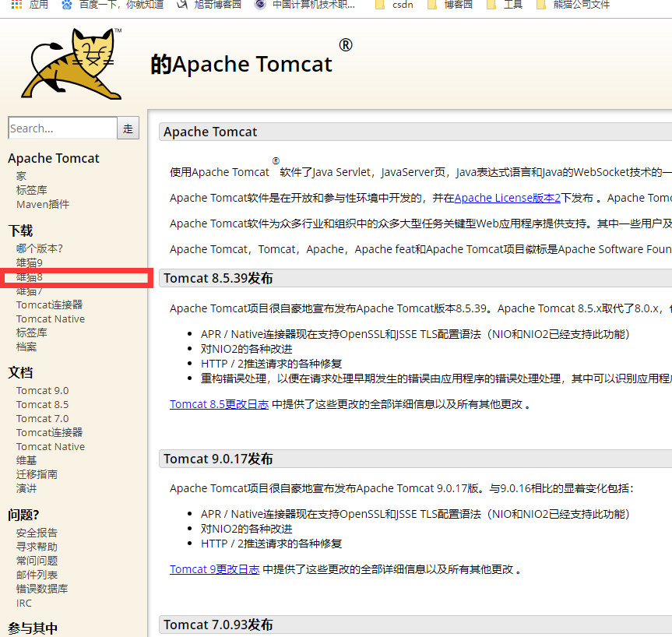
Task: Open Tomcat 9.0 documentation link
Action: 42,390
